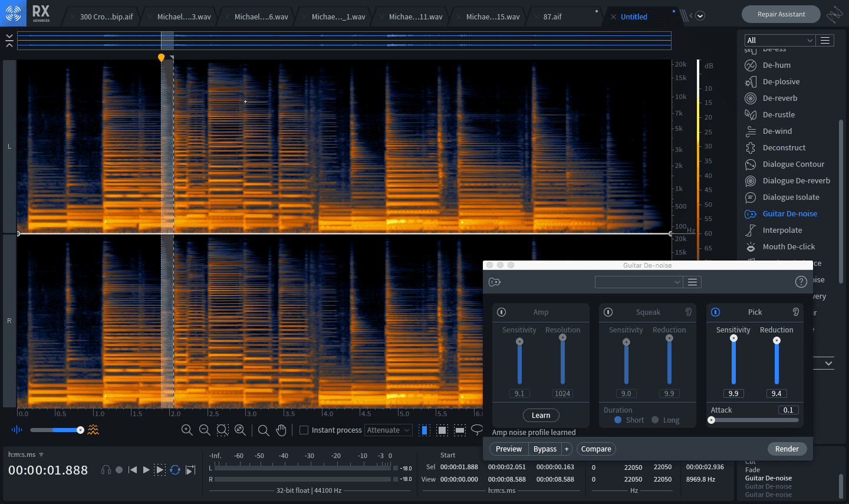This screenshot has width=849, height=504.
Task: Open the Deconstruct puzzle icon
Action: tap(751, 148)
